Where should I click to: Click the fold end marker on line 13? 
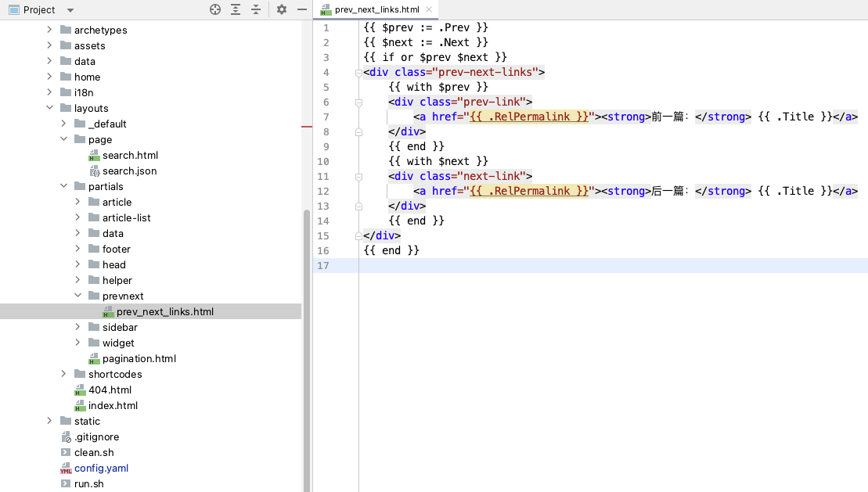358,206
